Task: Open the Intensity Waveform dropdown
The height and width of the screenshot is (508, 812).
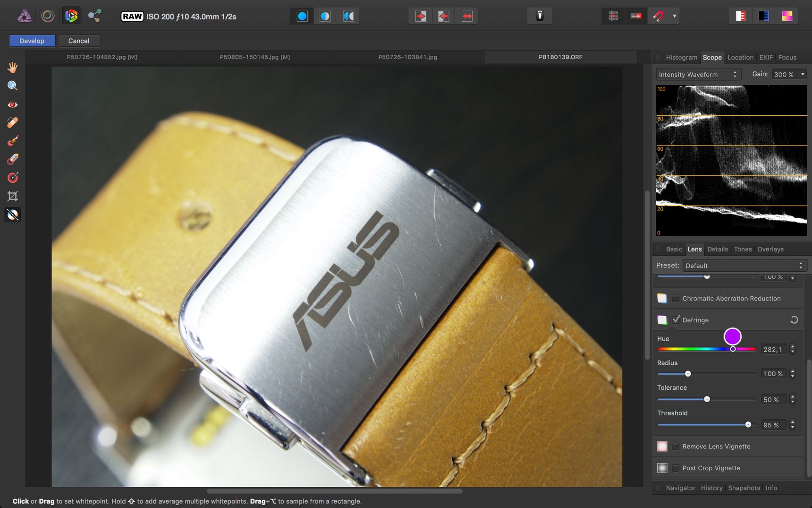Action: click(698, 75)
